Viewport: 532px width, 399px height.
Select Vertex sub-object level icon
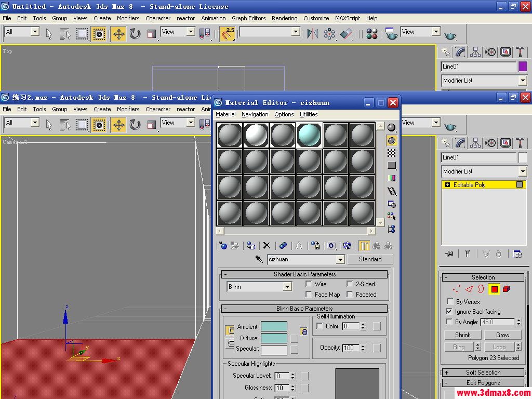pos(457,289)
